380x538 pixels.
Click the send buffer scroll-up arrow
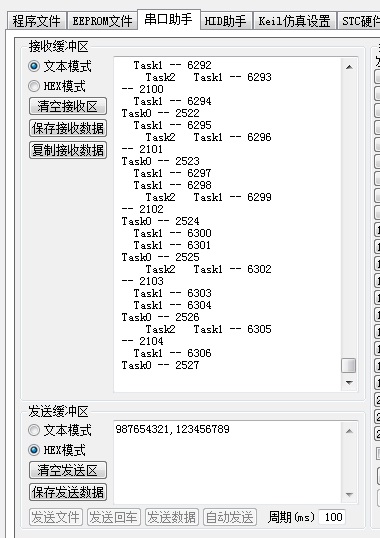[349, 431]
